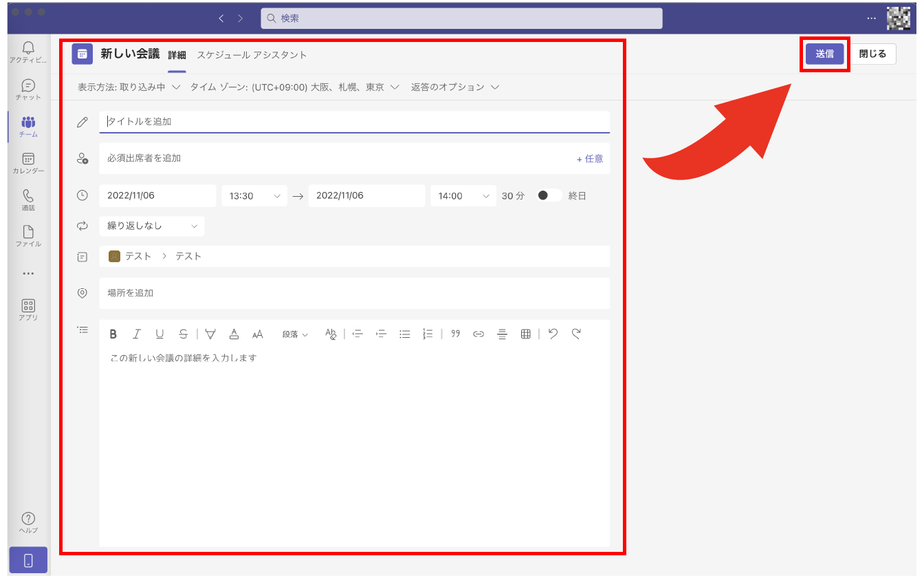
Task: Open Calendar in the left sidebar
Action: (x=28, y=163)
